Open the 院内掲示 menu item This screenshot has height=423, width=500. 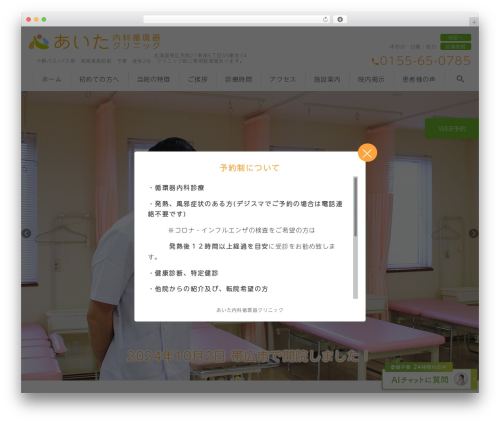(x=371, y=79)
